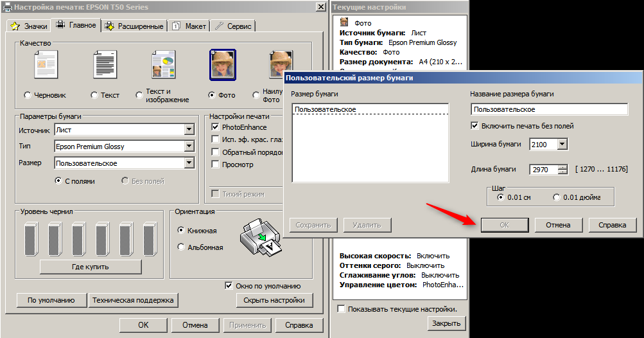Click the last ink cartridge level icon
This screenshot has height=338, width=644.
150,239
